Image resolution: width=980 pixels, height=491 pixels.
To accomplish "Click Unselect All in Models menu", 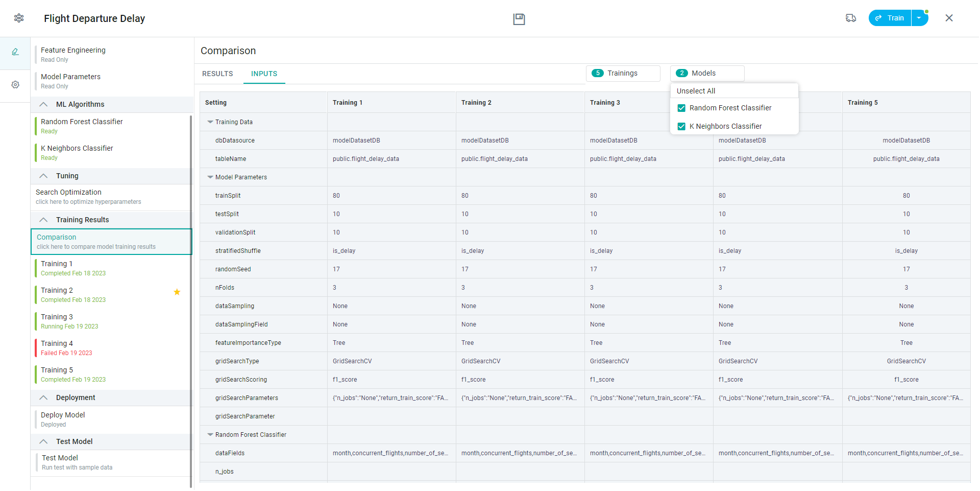I will [696, 91].
